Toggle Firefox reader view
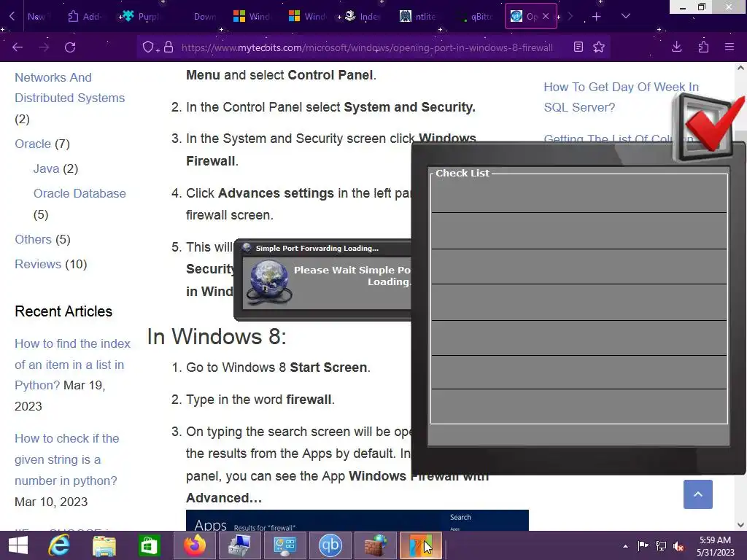This screenshot has height=560, width=747. 578,47
